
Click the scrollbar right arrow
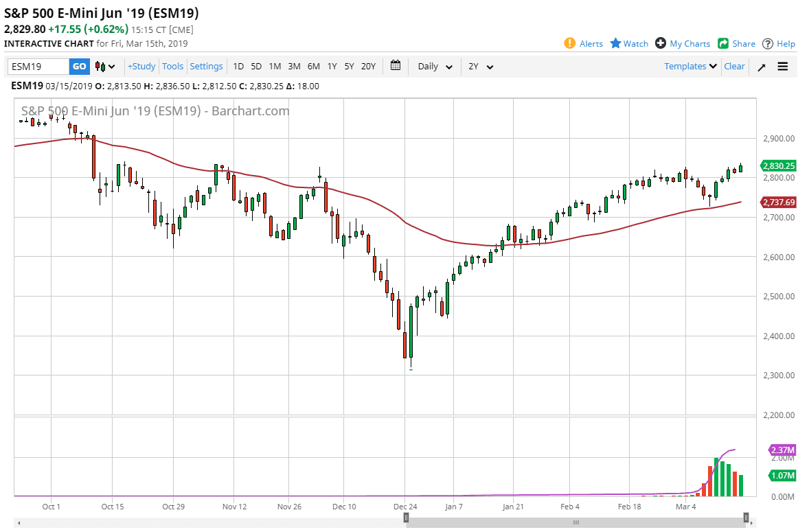tap(752, 522)
